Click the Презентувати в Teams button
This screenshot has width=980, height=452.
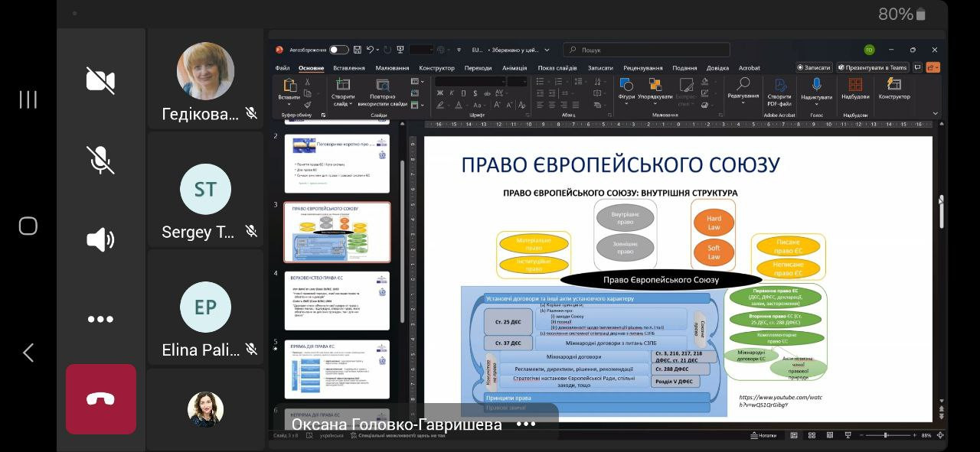[873, 67]
